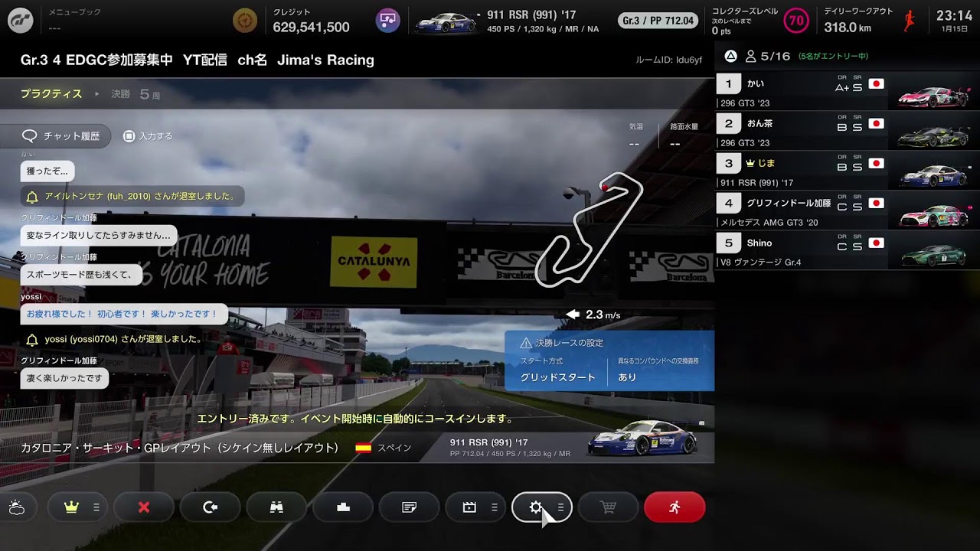
Task: Select player Shino in entry list
Action: 848,250
